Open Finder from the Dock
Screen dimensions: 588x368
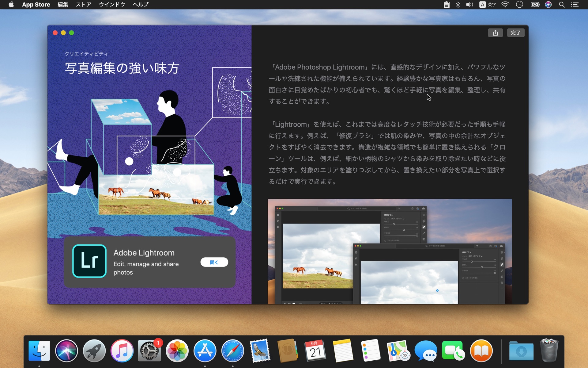tap(39, 351)
